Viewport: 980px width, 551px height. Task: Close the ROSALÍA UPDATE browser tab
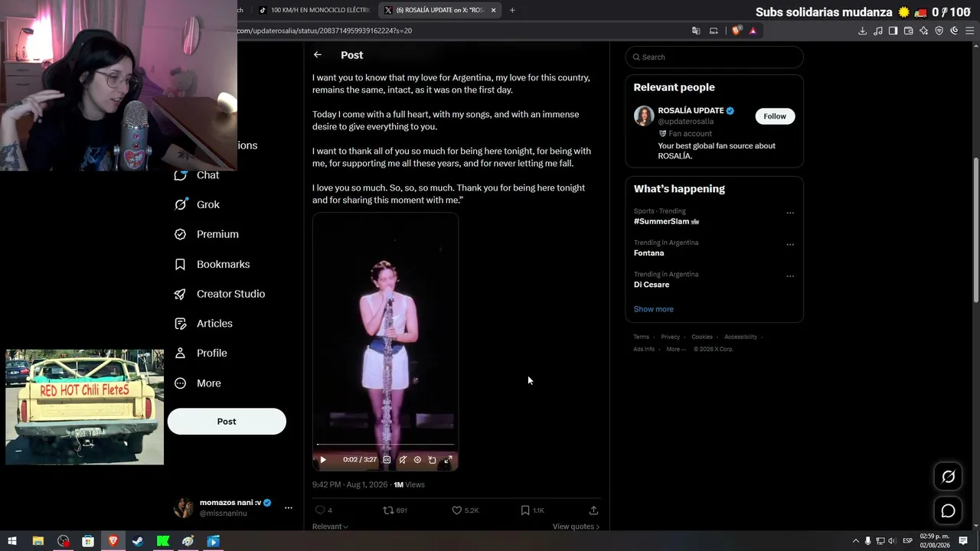(x=493, y=10)
